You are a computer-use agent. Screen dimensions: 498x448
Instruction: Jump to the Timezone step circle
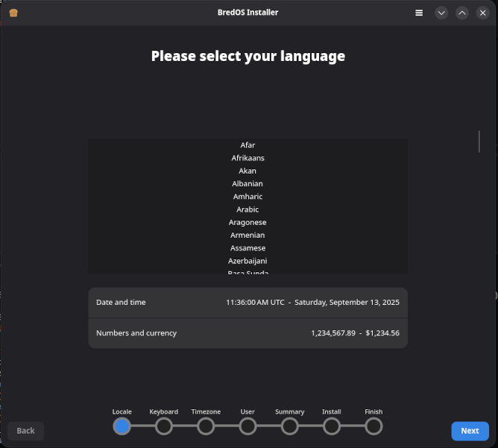point(206,426)
